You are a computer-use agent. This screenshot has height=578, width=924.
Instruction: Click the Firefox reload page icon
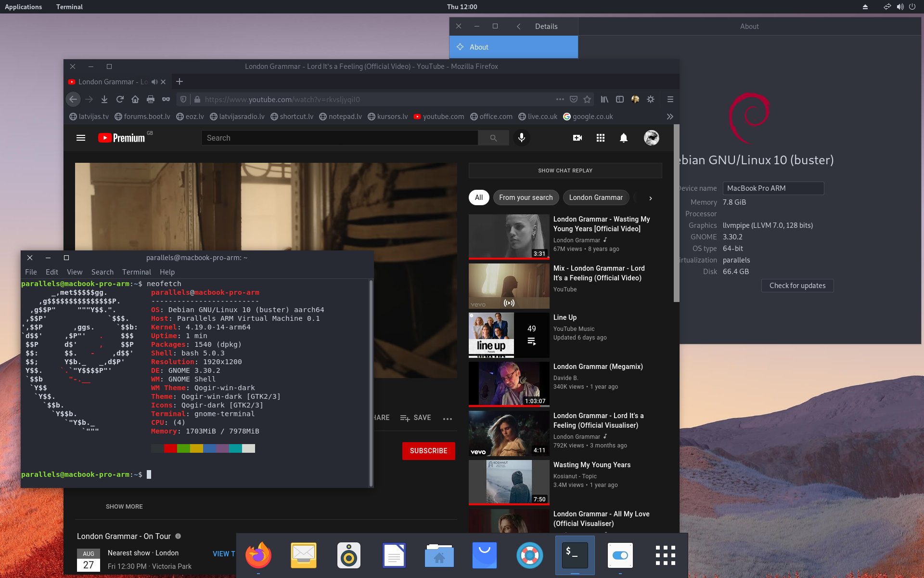120,99
